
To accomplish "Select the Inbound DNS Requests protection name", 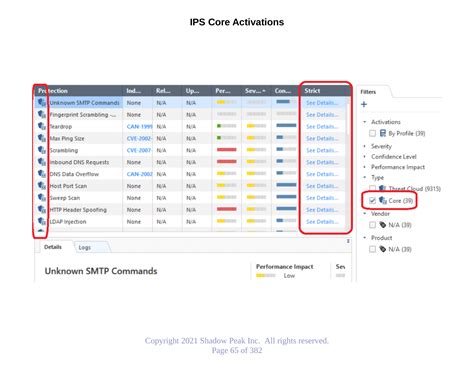I will [79, 162].
